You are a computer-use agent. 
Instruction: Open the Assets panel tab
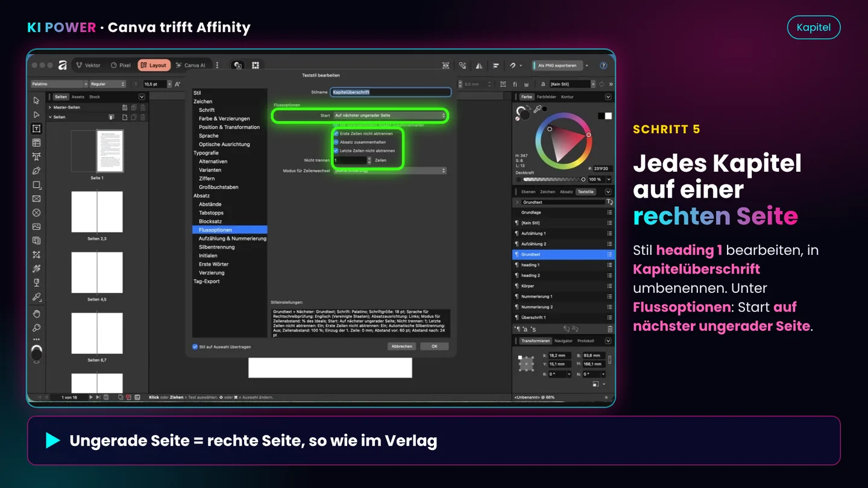(x=78, y=97)
